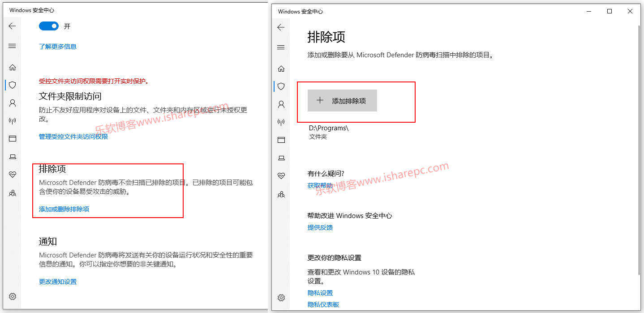This screenshot has height=313, width=644.
Task: Go back in right 排除项 window
Action: pyautogui.click(x=281, y=27)
